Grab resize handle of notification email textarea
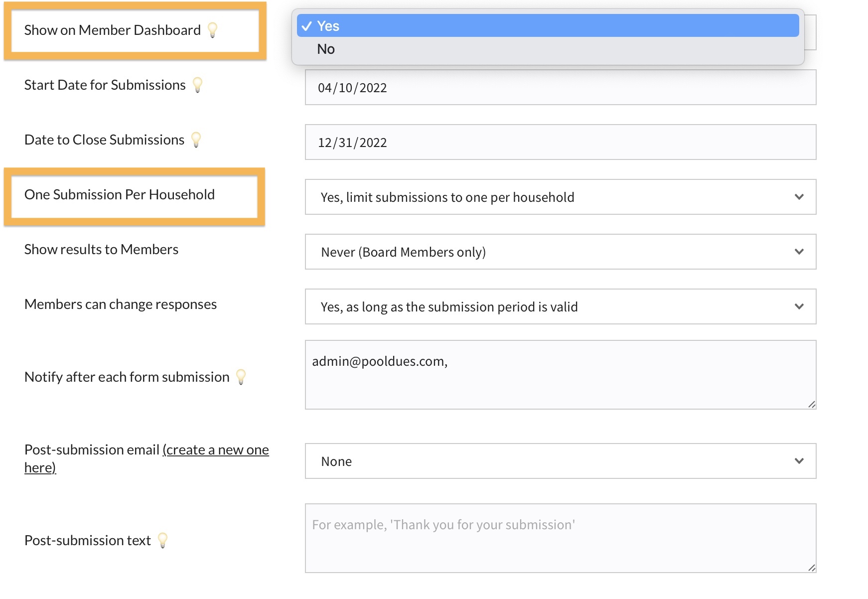Screen dimensions: 868x599 click(x=812, y=405)
